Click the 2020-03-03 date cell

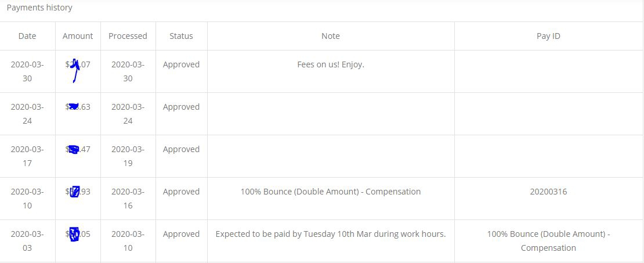(x=27, y=241)
